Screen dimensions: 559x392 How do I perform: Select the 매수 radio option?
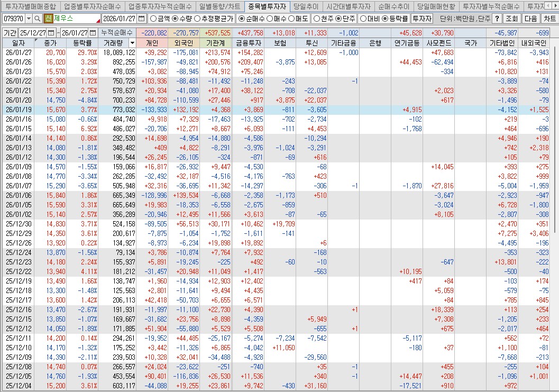pos(270,19)
